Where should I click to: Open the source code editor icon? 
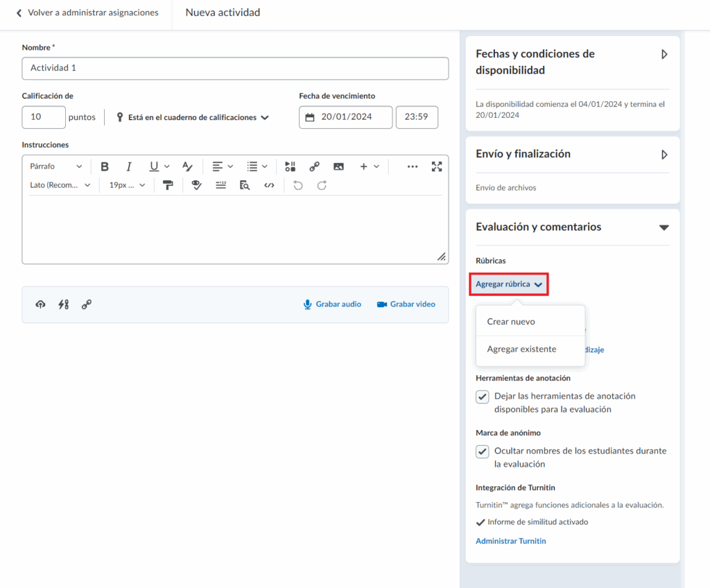pyautogui.click(x=269, y=185)
